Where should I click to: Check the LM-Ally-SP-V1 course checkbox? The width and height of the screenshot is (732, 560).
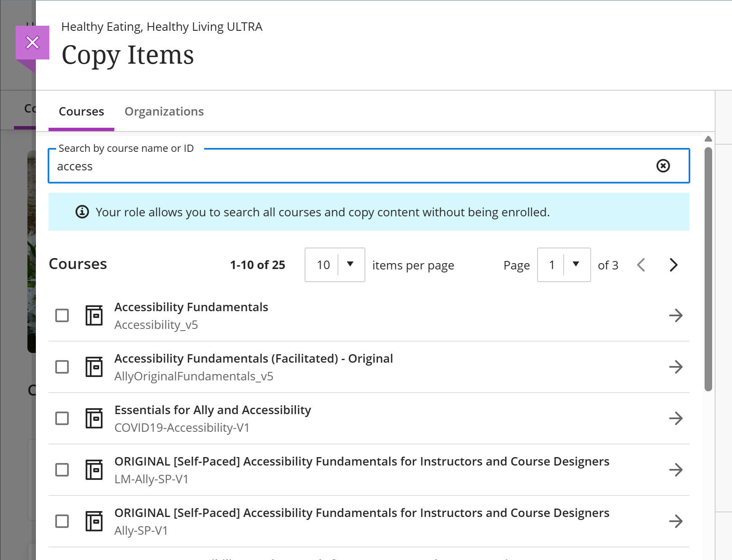(62, 470)
